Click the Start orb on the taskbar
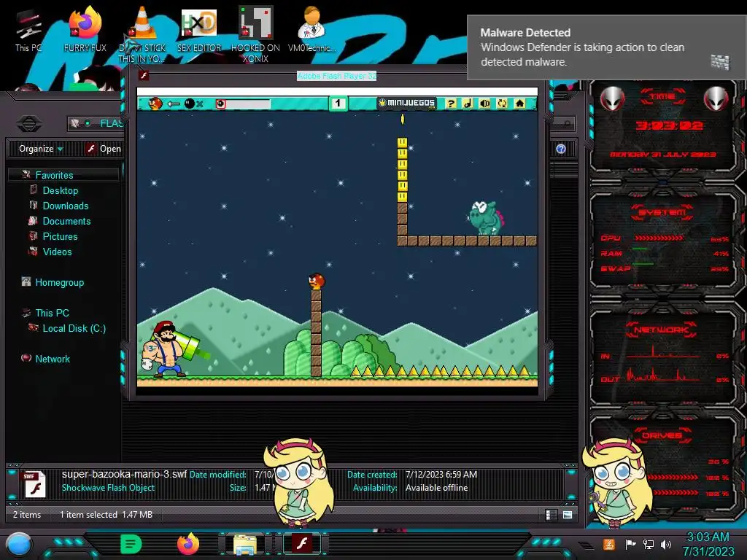The image size is (747, 560). click(x=19, y=545)
